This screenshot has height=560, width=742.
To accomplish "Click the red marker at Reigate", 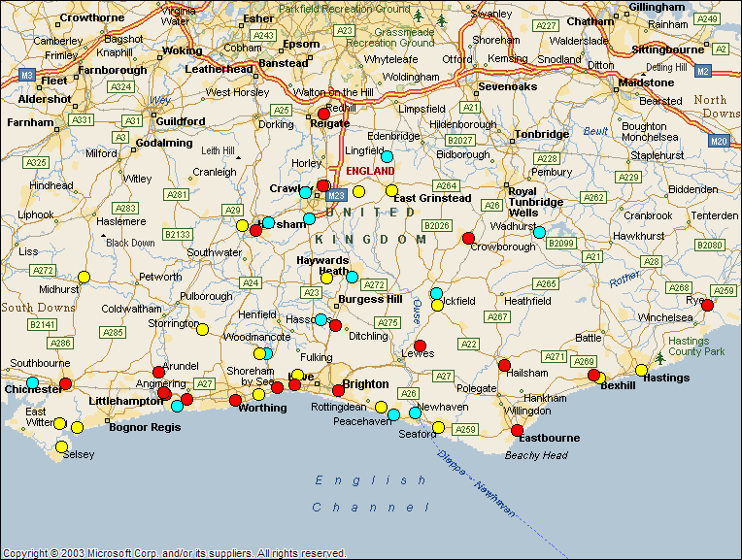I will point(323,115).
